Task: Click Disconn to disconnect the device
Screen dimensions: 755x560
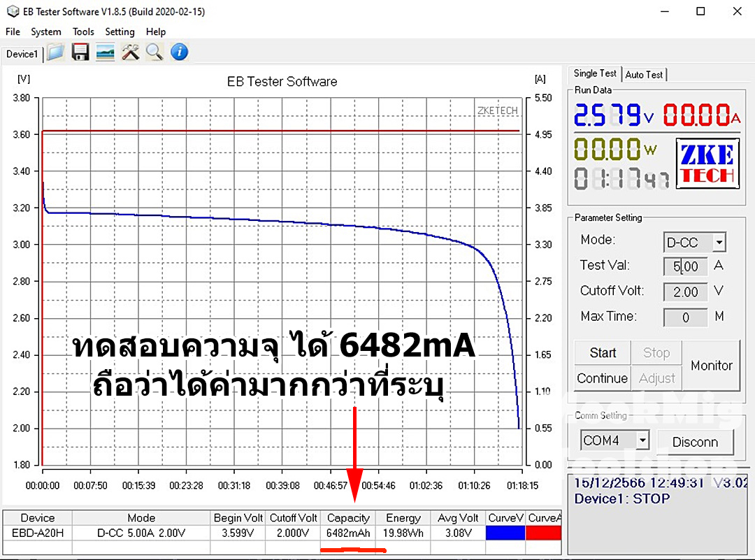Action: coord(696,442)
